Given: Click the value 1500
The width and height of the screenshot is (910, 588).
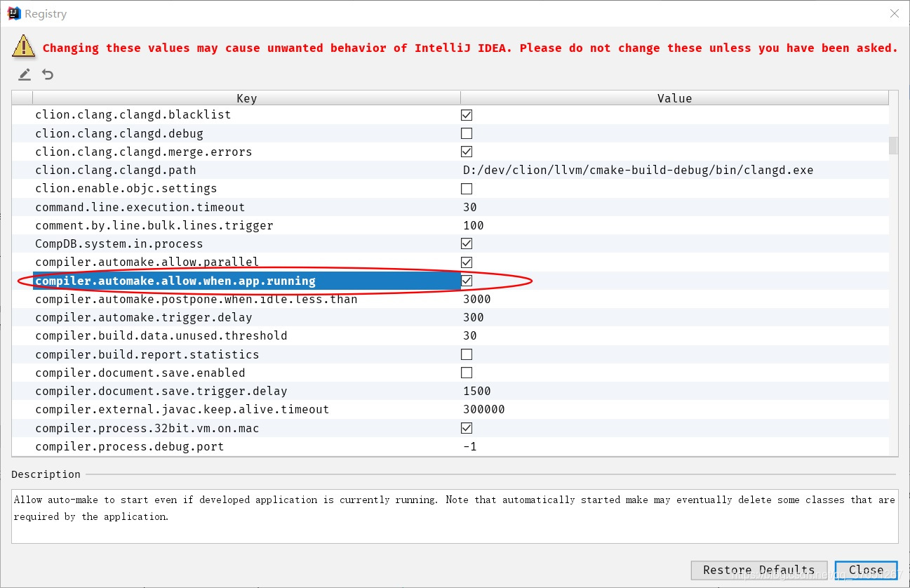Looking at the screenshot, I should coord(477,391).
